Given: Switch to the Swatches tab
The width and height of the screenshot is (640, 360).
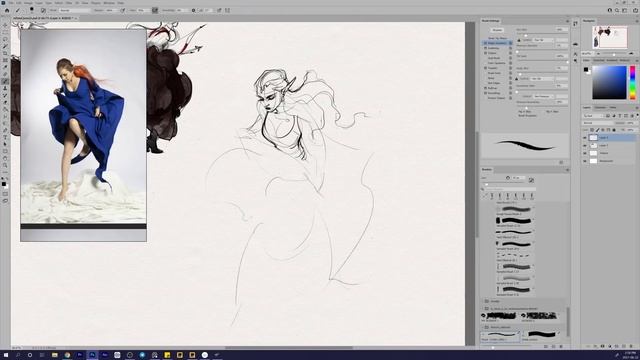Looking at the screenshot, I should [x=599, y=60].
